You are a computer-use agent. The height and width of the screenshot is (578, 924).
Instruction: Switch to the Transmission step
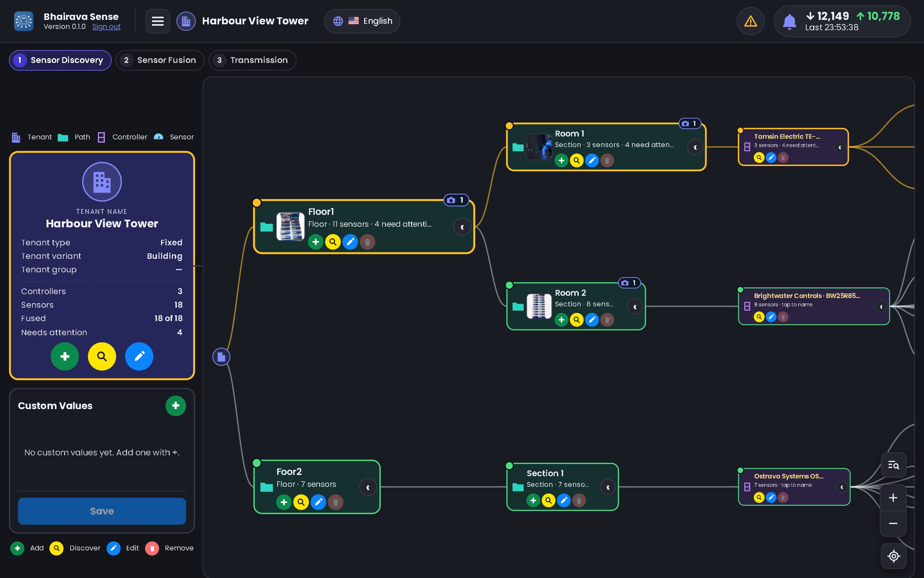point(252,60)
